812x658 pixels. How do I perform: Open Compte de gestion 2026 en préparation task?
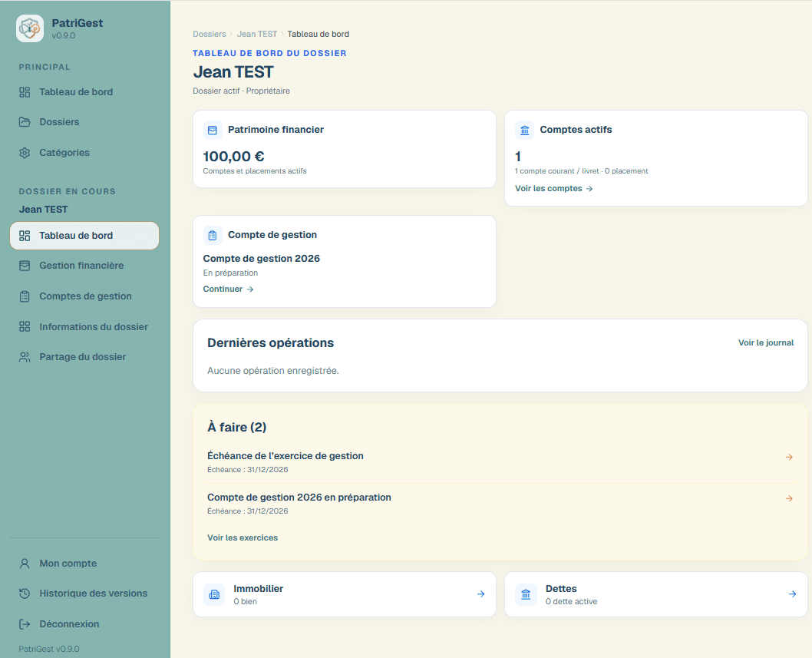click(500, 504)
